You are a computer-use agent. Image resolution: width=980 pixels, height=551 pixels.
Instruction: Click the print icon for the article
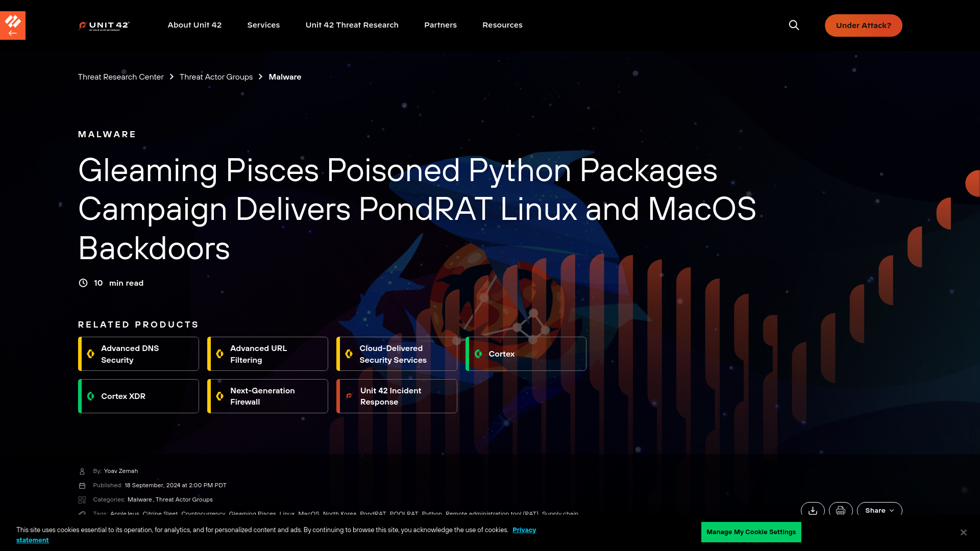[841, 511]
